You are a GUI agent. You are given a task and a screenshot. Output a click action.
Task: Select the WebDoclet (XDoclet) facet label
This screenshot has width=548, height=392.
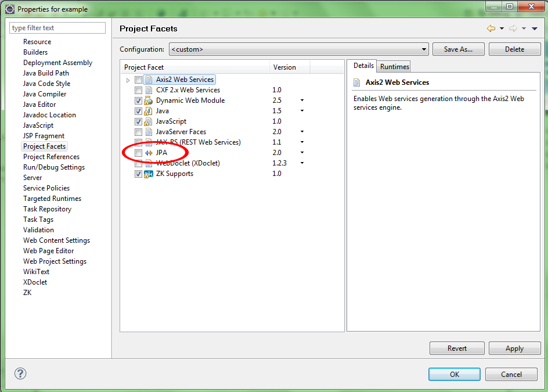[188, 163]
